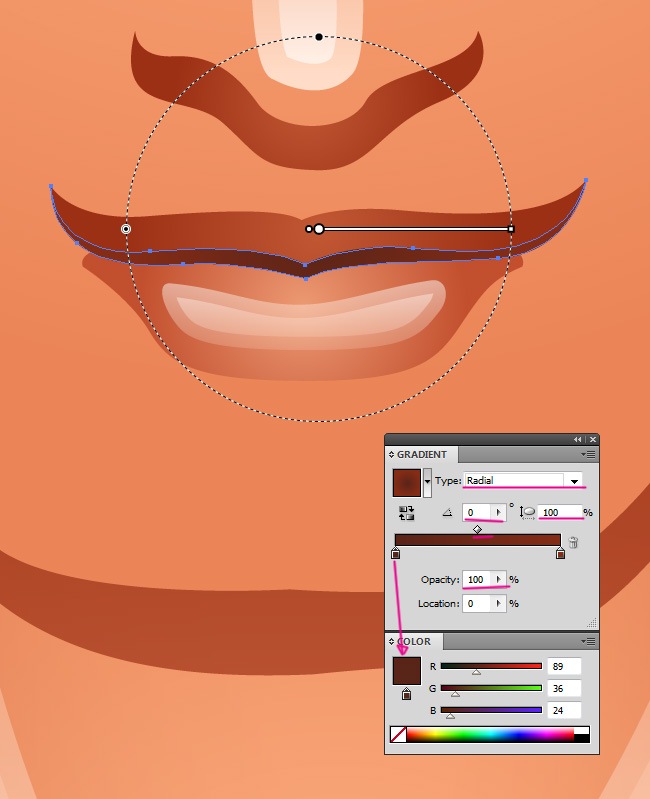The height and width of the screenshot is (799, 650).
Task: Select the COLOR panel tab
Action: click(x=414, y=642)
